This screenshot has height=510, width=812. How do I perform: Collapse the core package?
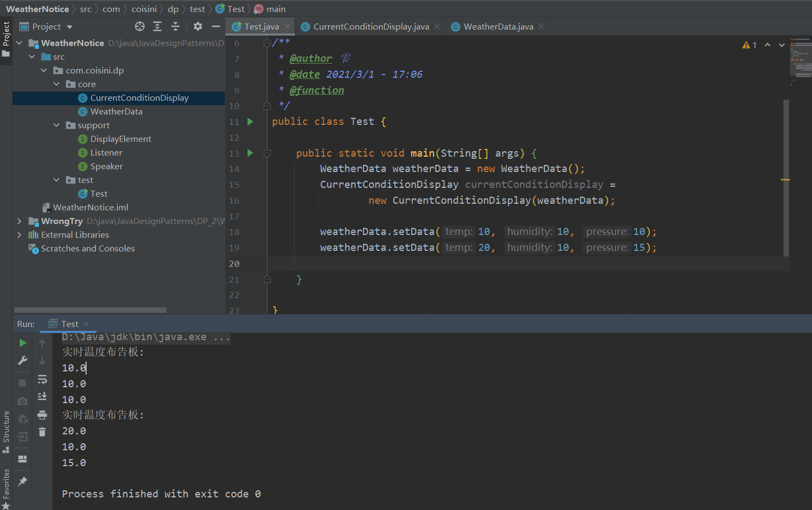tap(56, 84)
